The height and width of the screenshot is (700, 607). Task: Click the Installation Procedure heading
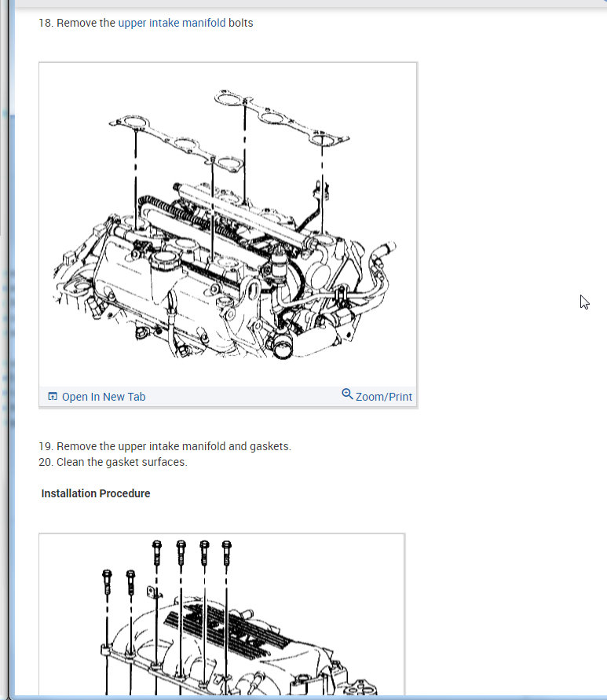tap(96, 493)
